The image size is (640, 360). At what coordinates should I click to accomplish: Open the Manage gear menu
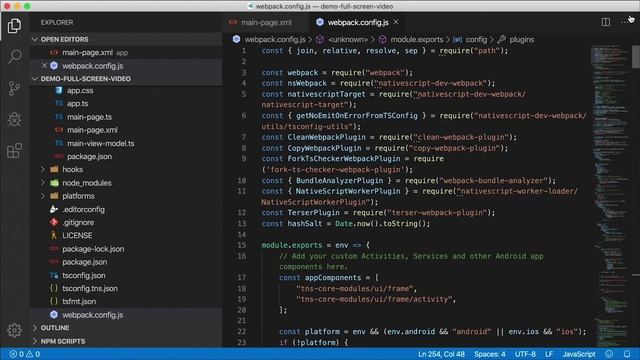[14, 330]
